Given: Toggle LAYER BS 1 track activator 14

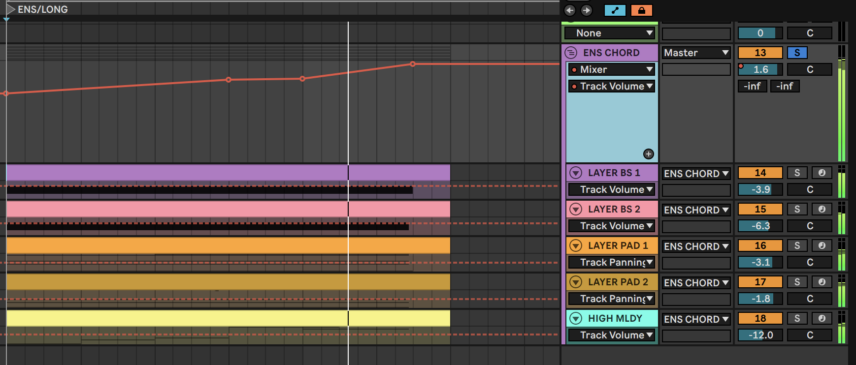Looking at the screenshot, I should click(760, 173).
